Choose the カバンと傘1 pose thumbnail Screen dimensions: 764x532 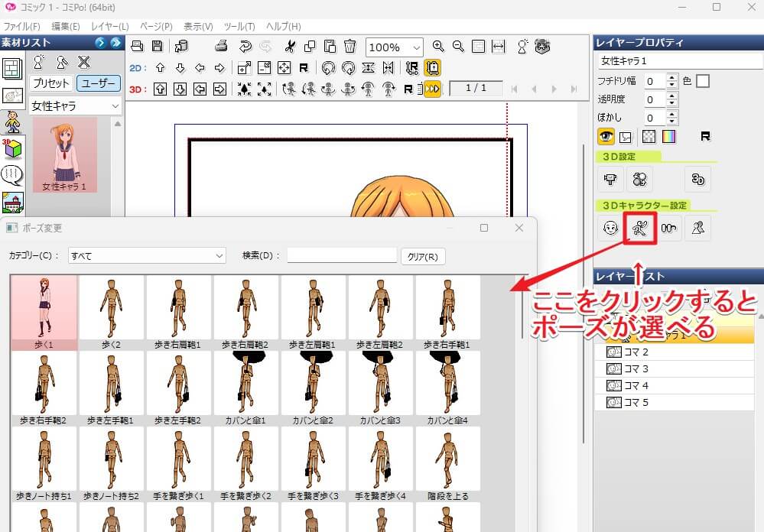tap(245, 388)
